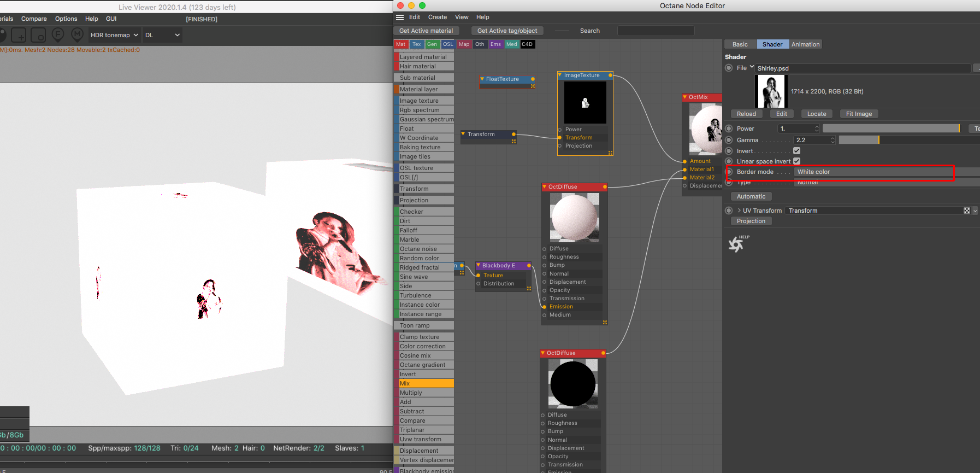Switch to the Animation tab
The width and height of the screenshot is (980, 473).
[806, 44]
